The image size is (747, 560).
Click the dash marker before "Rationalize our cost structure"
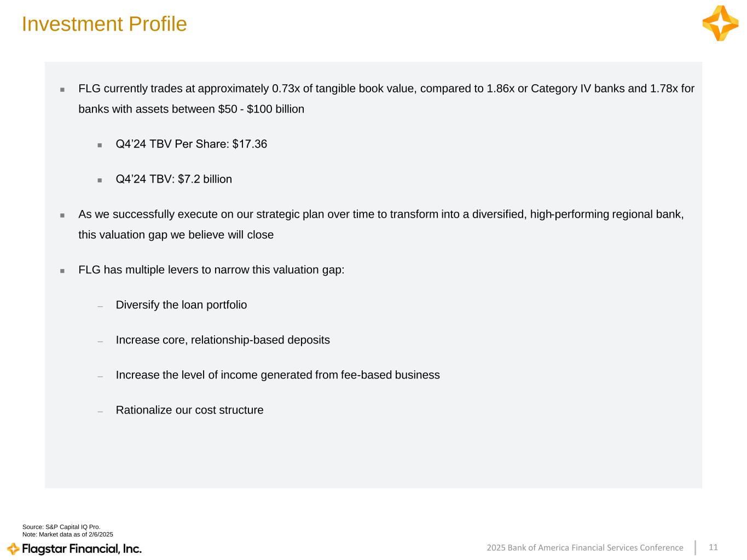tap(100, 411)
